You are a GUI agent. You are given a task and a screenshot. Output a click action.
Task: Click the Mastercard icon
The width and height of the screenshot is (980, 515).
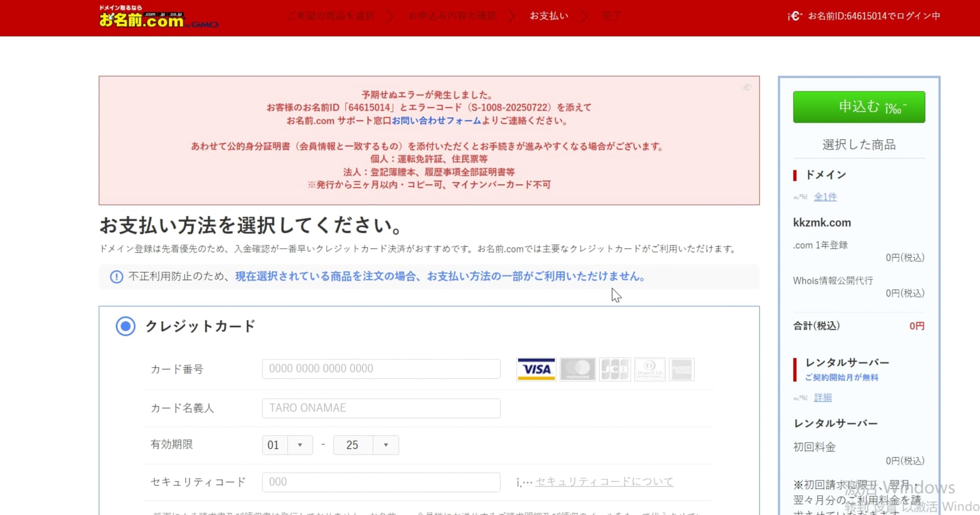[x=578, y=369]
